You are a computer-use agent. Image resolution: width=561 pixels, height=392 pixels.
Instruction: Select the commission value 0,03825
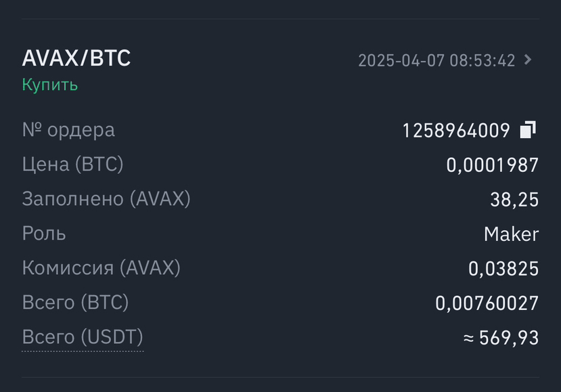[503, 269]
